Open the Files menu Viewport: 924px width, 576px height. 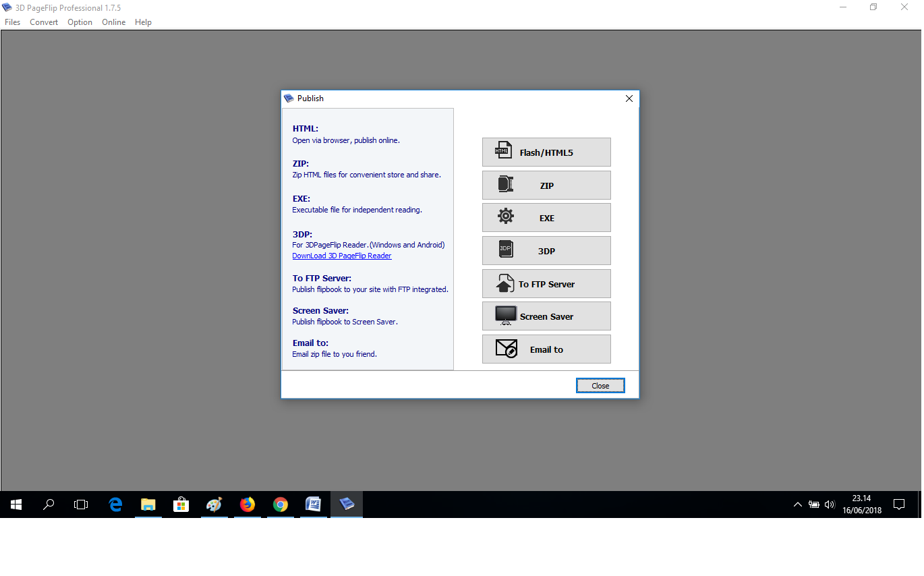(x=12, y=22)
